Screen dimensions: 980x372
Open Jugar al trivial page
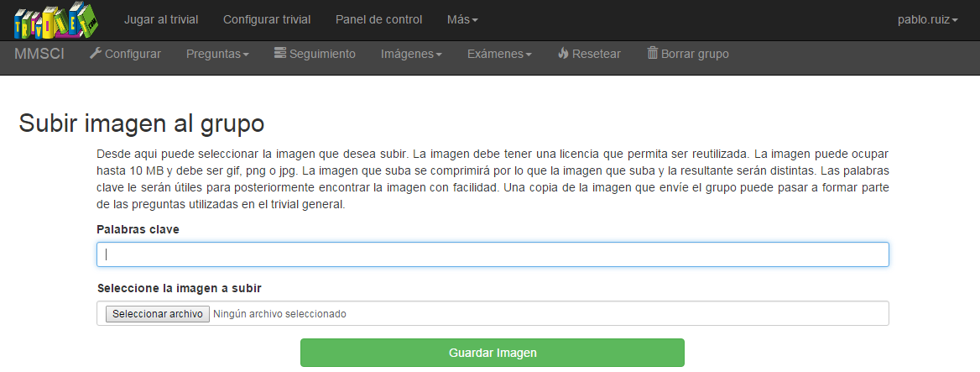click(160, 19)
